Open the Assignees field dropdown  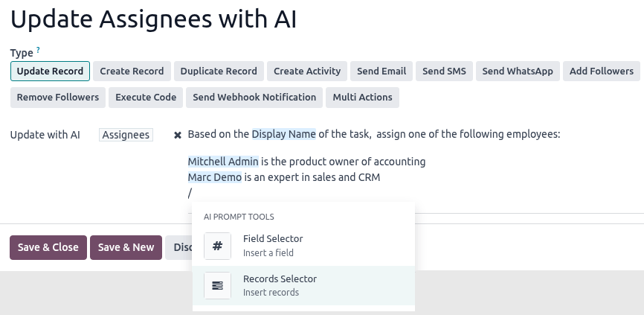[126, 135]
